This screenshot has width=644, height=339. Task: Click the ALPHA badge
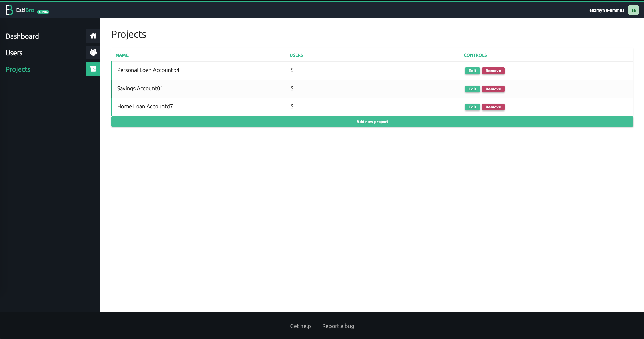(43, 12)
